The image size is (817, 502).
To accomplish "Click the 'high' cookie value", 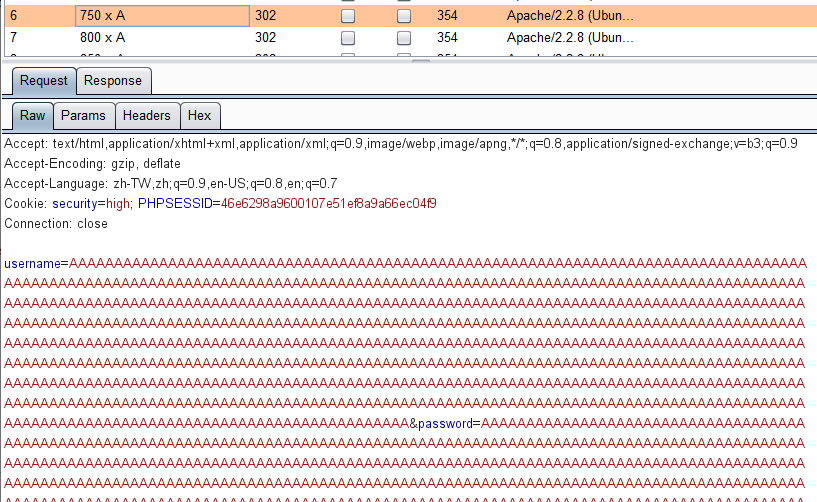I will coord(118,204).
